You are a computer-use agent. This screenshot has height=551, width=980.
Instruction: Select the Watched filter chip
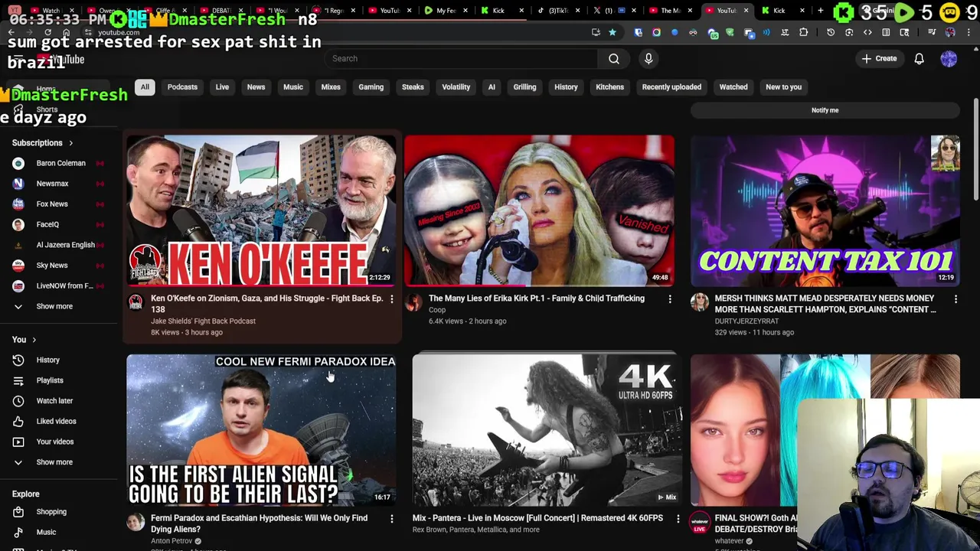[733, 87]
